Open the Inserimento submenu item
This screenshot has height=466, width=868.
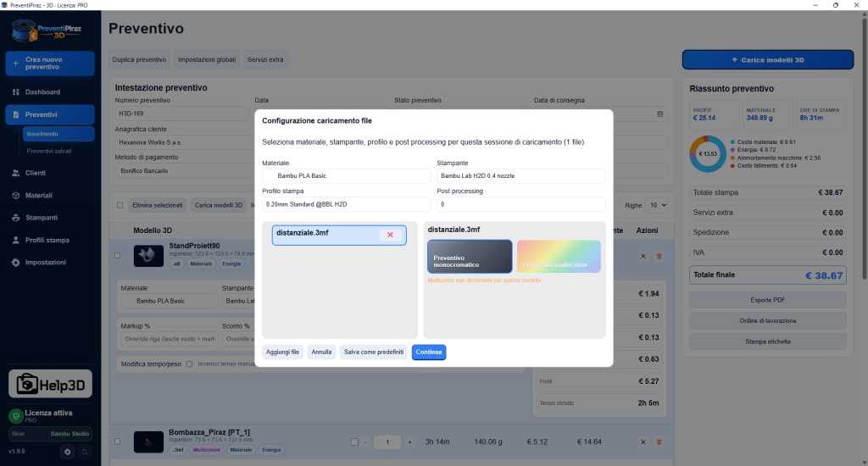click(58, 134)
